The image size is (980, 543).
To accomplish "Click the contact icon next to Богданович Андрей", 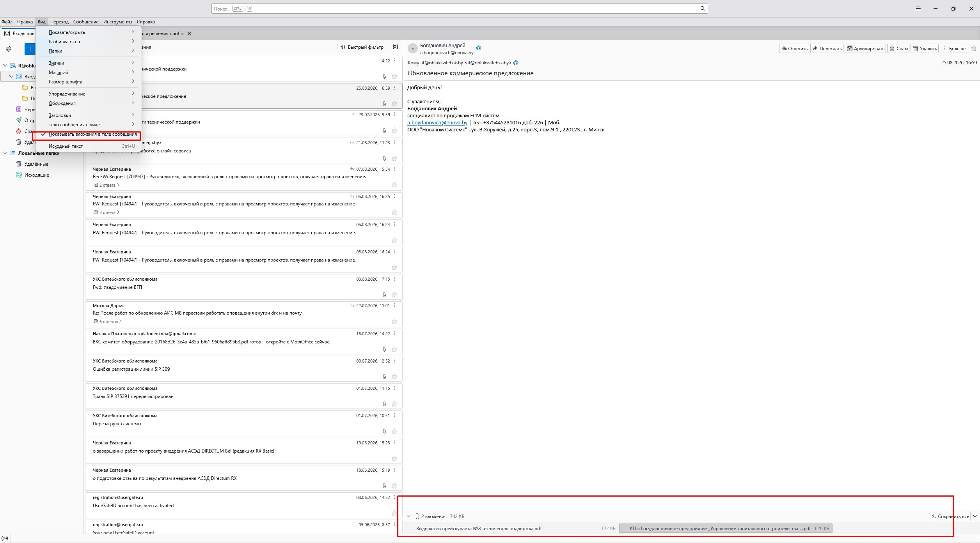I will (x=479, y=48).
